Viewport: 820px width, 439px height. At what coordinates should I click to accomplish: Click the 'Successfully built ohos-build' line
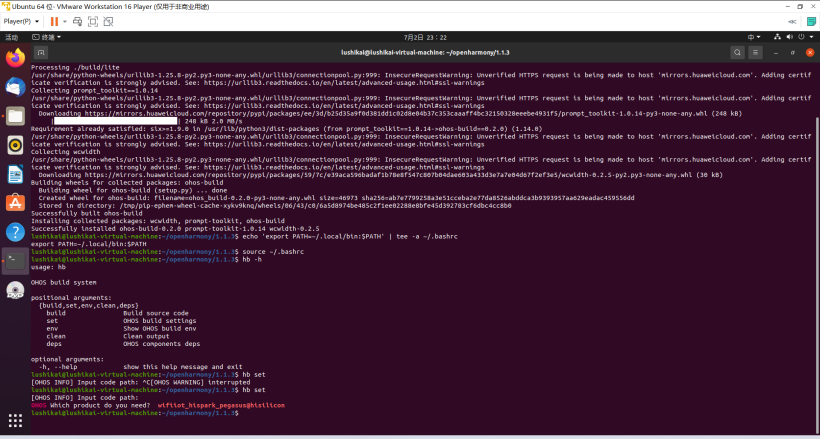pos(86,213)
